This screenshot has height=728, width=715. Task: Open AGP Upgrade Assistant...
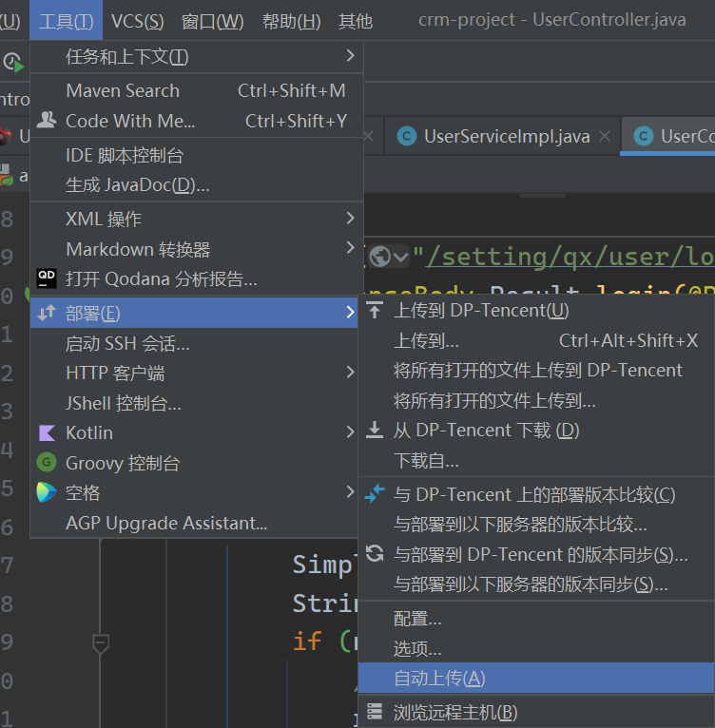coord(194,523)
